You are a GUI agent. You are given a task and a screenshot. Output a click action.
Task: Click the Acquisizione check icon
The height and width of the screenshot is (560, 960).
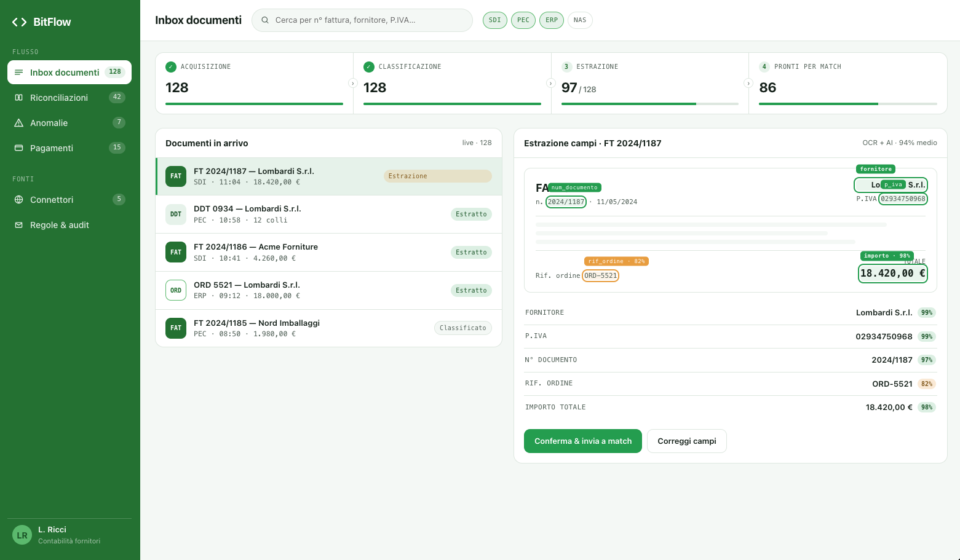[x=171, y=67]
